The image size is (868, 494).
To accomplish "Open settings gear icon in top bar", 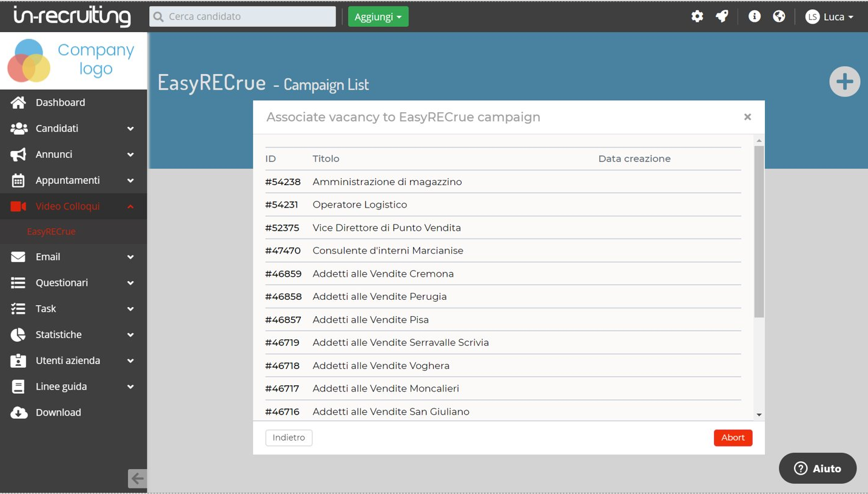I will point(697,16).
